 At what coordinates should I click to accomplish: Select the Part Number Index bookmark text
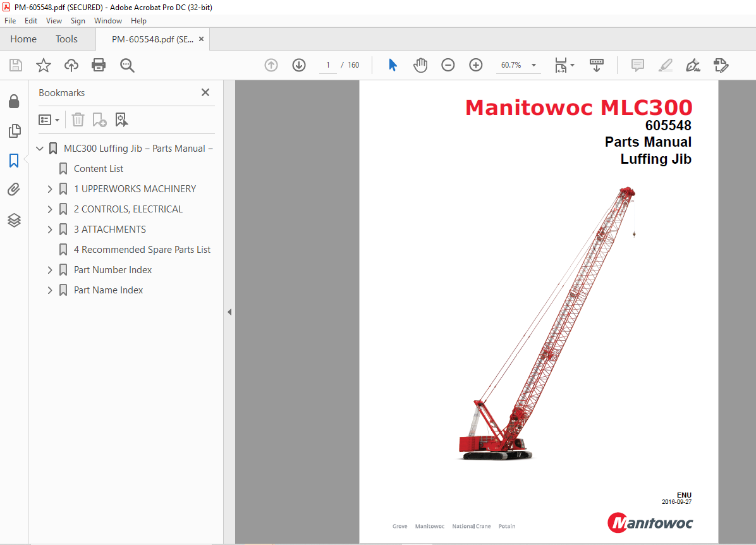[x=113, y=270]
